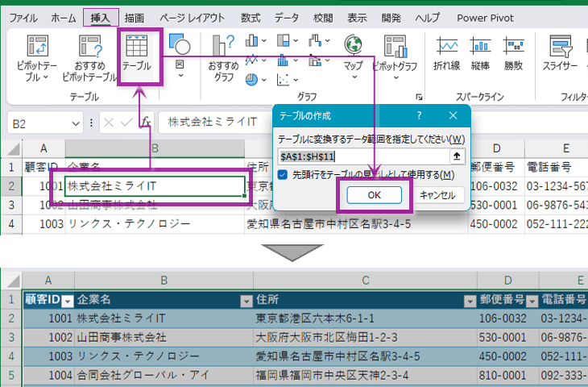Expand the hierarchy chart dropdown arrow
Viewport: 588px width, 387px height.
(296, 40)
